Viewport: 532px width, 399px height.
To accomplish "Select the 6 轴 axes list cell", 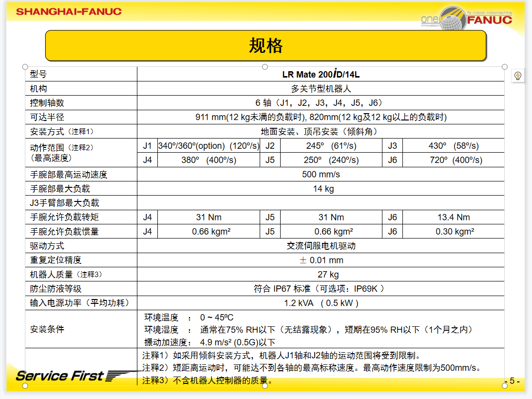I will (321, 103).
